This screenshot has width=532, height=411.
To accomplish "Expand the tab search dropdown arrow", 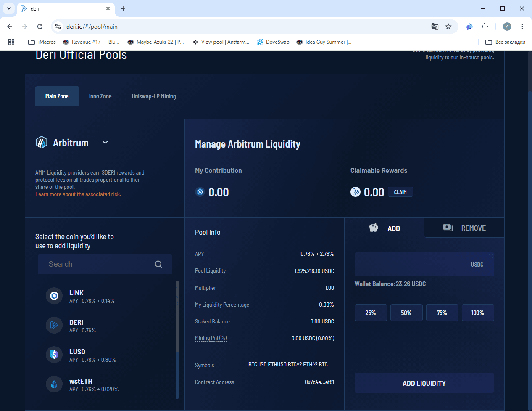I will click(8, 8).
